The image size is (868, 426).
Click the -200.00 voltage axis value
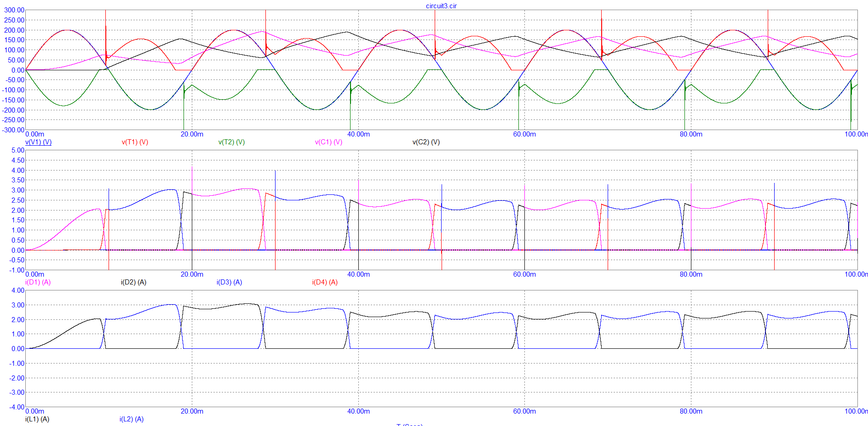(13, 110)
